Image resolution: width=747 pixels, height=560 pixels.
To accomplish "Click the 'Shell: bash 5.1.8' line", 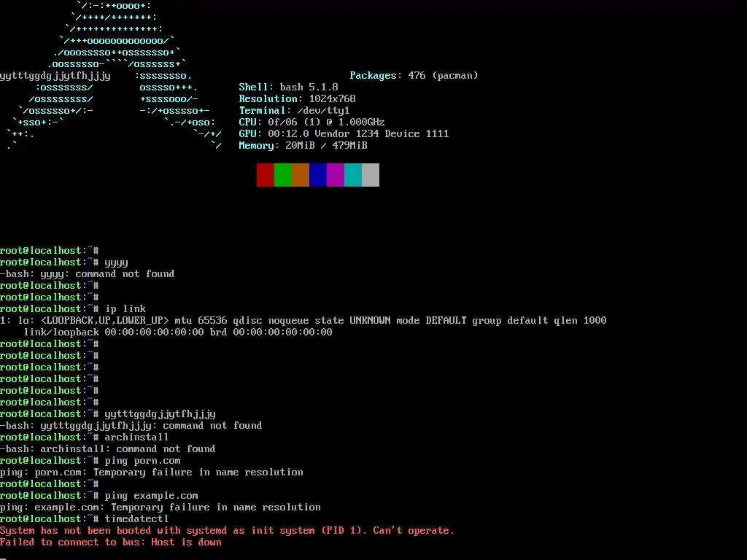I will (288, 87).
